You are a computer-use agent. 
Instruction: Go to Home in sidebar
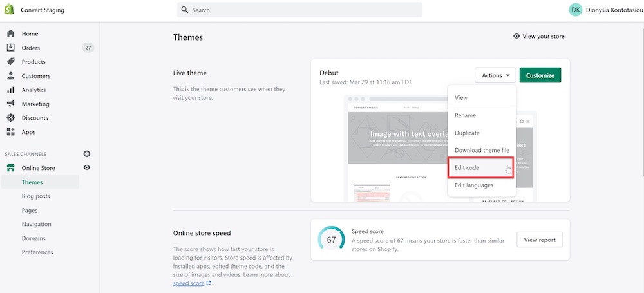[x=30, y=33]
